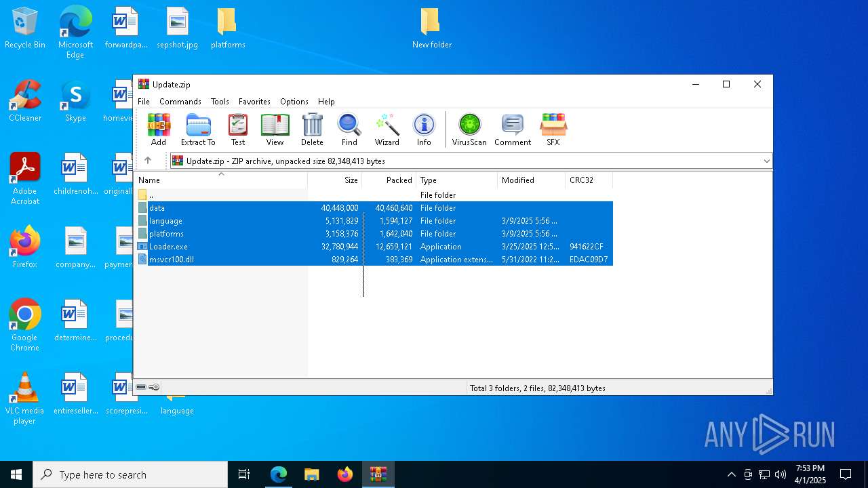
Task: Select the platforms folder row in archive
Action: tap(374, 234)
